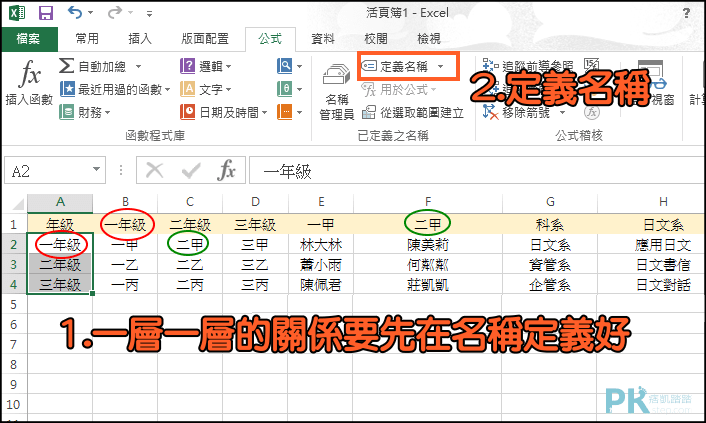Screen dimensions: 706x423
Task: Switch to the 檢視 tab
Action: [429, 39]
